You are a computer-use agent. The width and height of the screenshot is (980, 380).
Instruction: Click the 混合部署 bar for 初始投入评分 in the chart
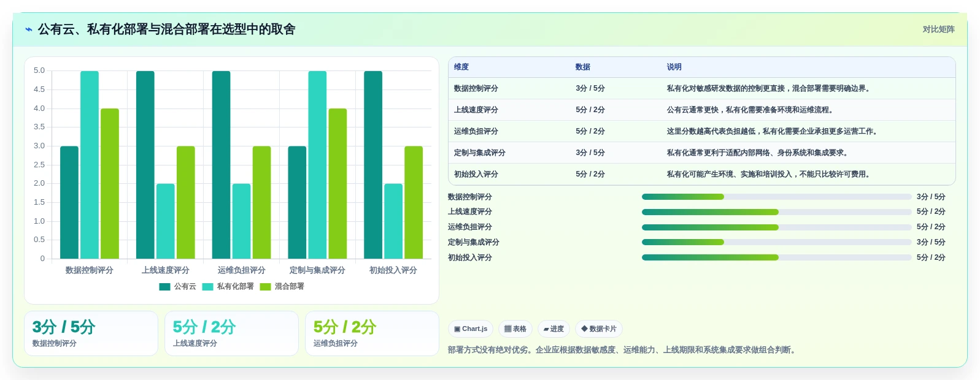coord(414,202)
